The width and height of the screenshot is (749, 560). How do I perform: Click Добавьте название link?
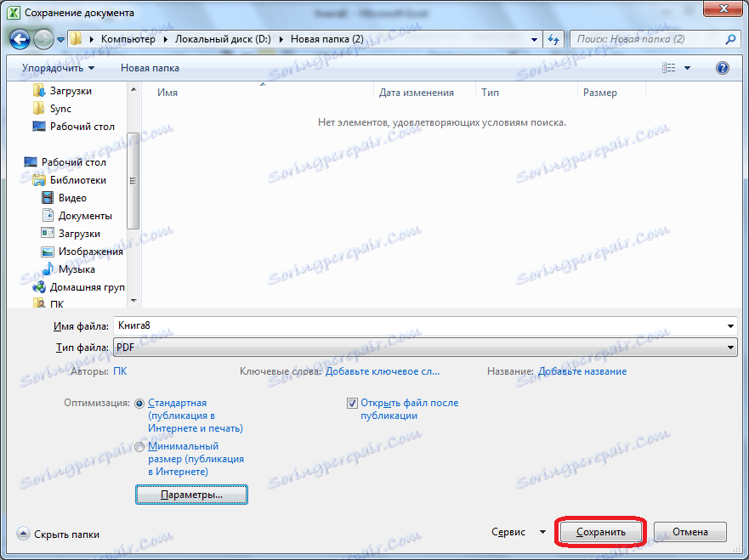(582, 371)
